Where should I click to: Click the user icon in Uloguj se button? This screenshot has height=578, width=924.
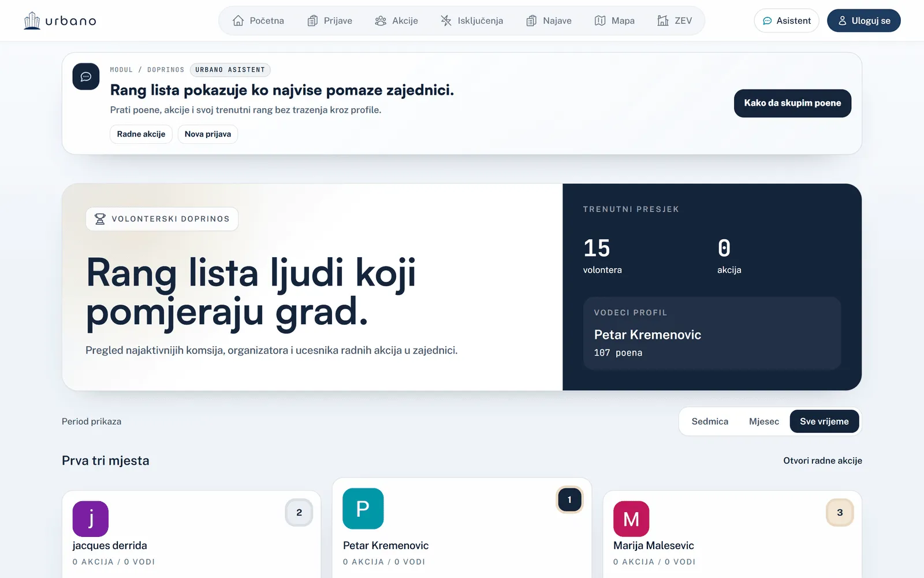coord(843,21)
